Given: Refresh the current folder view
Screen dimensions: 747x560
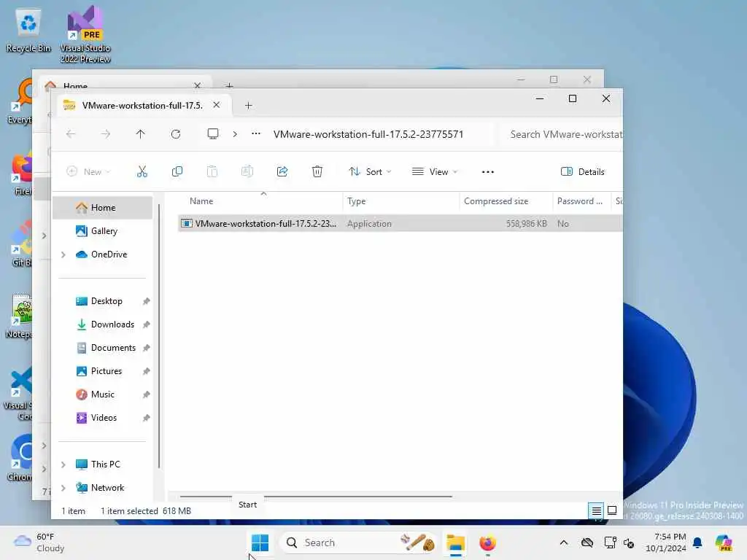Looking at the screenshot, I should [176, 134].
